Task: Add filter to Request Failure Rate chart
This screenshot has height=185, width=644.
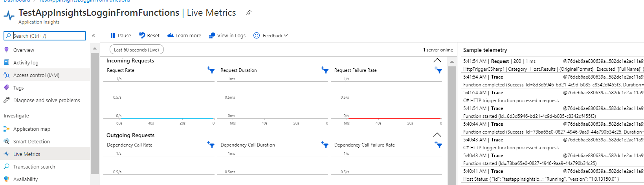Action: click(x=438, y=70)
